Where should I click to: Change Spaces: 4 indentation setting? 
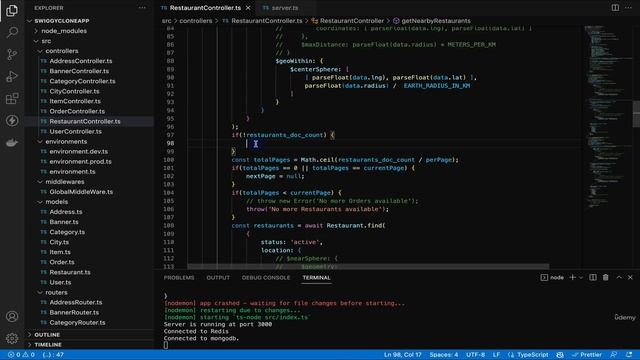tap(444, 355)
